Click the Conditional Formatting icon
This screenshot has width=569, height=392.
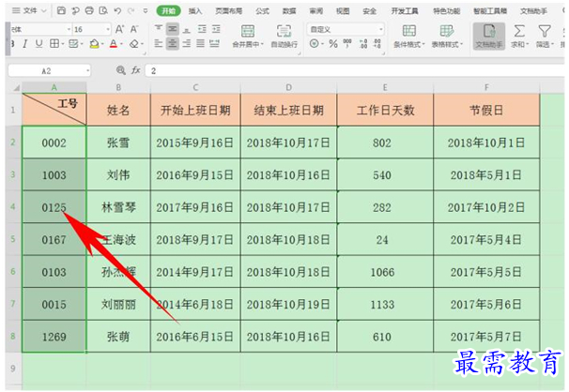[409, 31]
